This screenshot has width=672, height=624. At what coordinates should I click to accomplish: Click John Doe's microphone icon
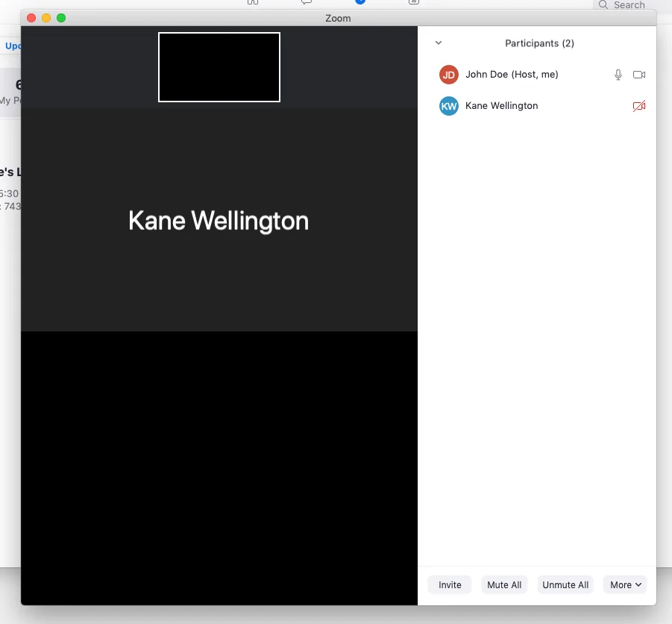(618, 75)
